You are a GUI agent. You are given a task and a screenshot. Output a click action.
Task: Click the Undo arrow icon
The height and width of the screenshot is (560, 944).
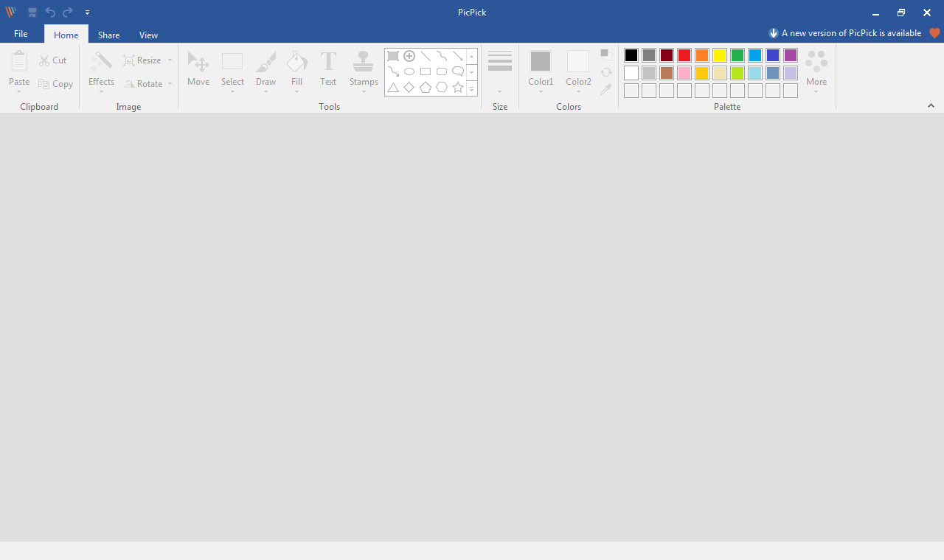50,13
